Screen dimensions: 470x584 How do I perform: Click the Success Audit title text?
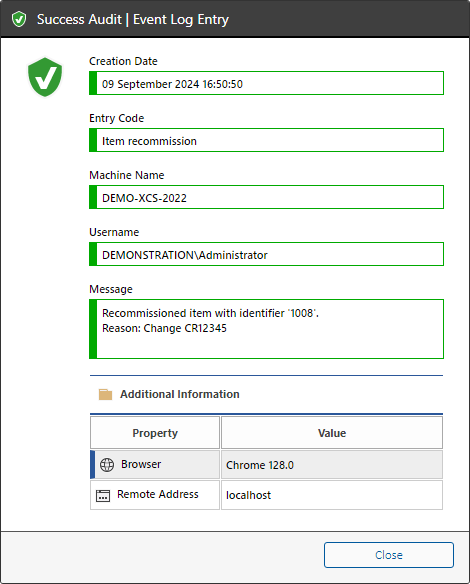pyautogui.click(x=79, y=19)
